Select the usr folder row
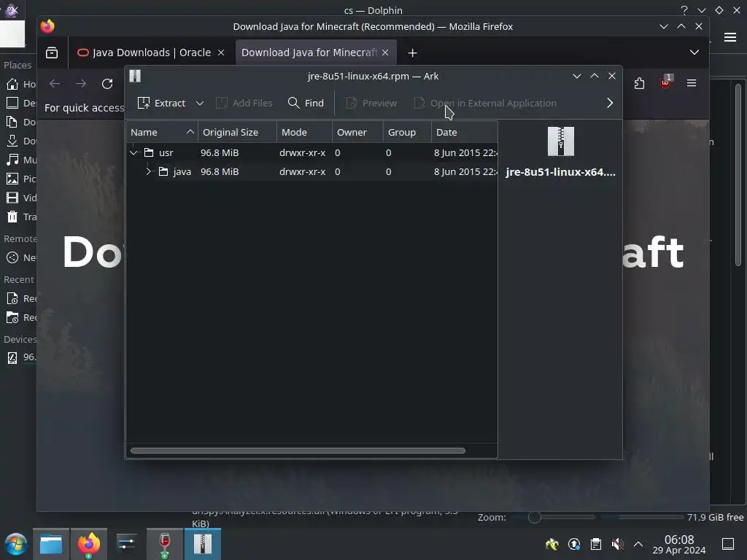Image resolution: width=747 pixels, height=560 pixels. point(311,152)
